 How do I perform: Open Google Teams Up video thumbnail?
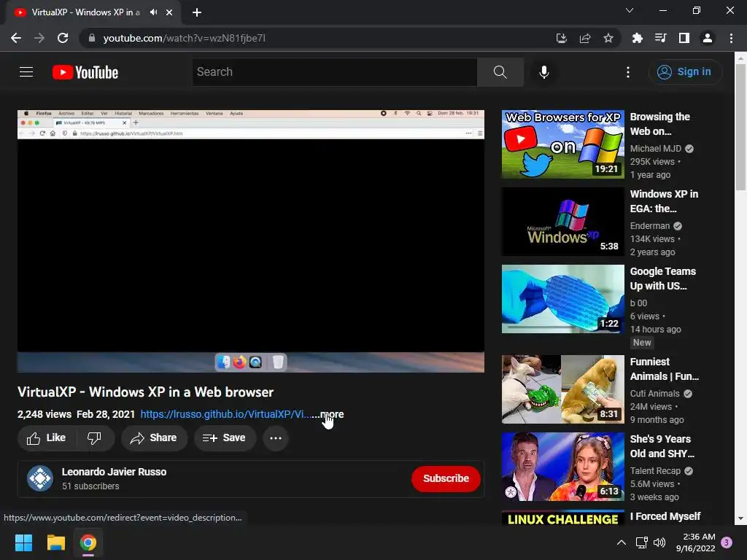click(562, 299)
